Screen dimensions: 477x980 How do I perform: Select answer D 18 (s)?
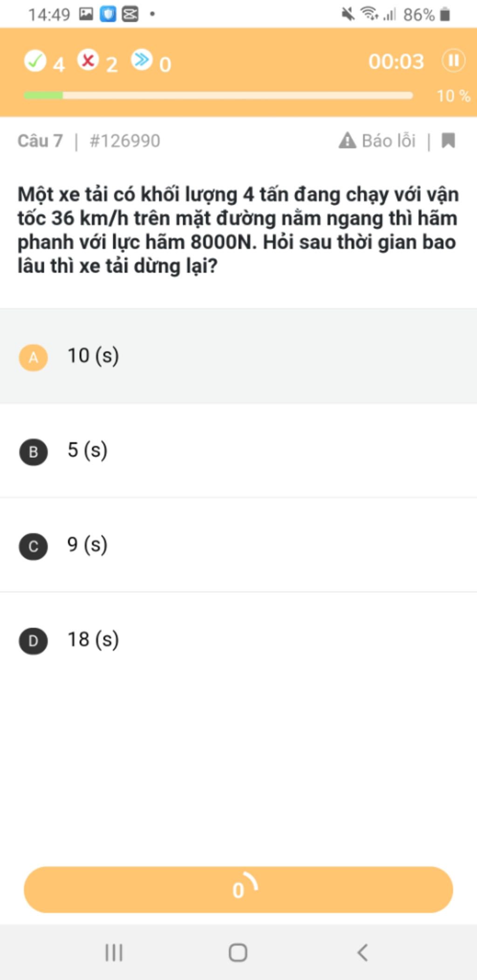click(x=238, y=640)
